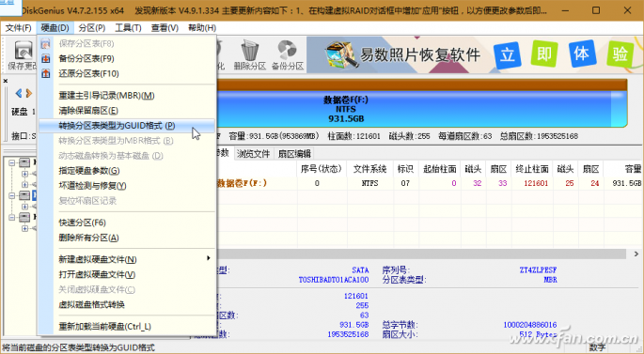Image resolution: width=644 pixels, height=354 pixels.
Task: Click serial number value ZT4ZLPESF
Action: (x=538, y=270)
